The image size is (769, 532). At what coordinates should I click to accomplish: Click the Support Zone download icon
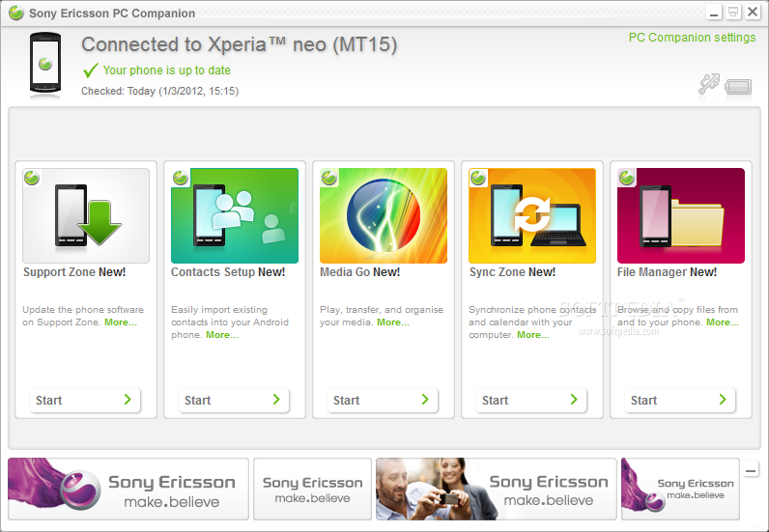[x=86, y=215]
